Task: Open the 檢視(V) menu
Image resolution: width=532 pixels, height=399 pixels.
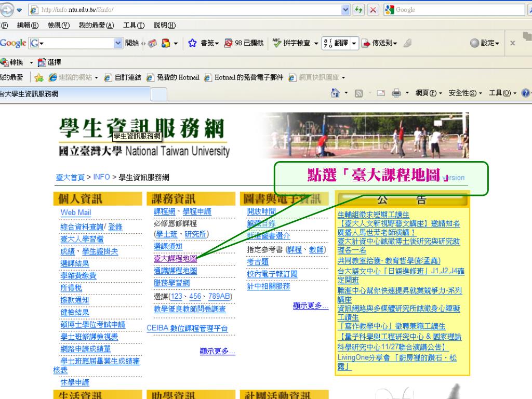Action: 59,25
